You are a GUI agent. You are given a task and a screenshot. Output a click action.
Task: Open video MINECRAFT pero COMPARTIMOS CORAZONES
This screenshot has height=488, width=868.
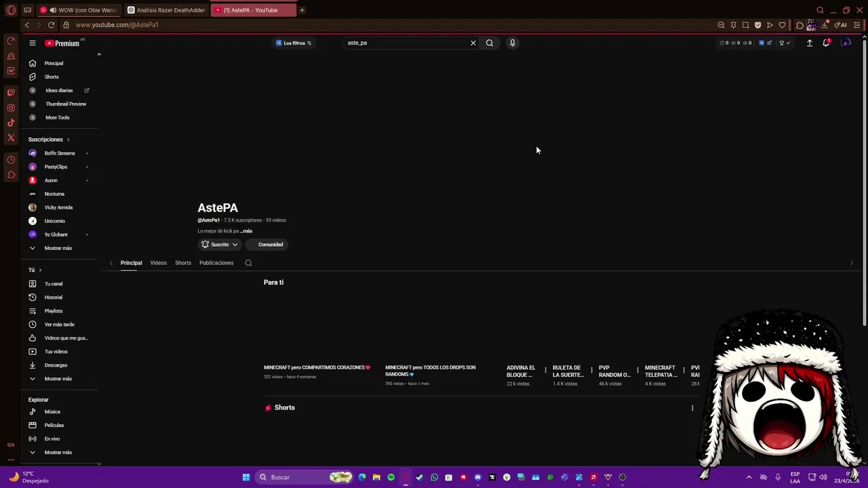point(317,367)
